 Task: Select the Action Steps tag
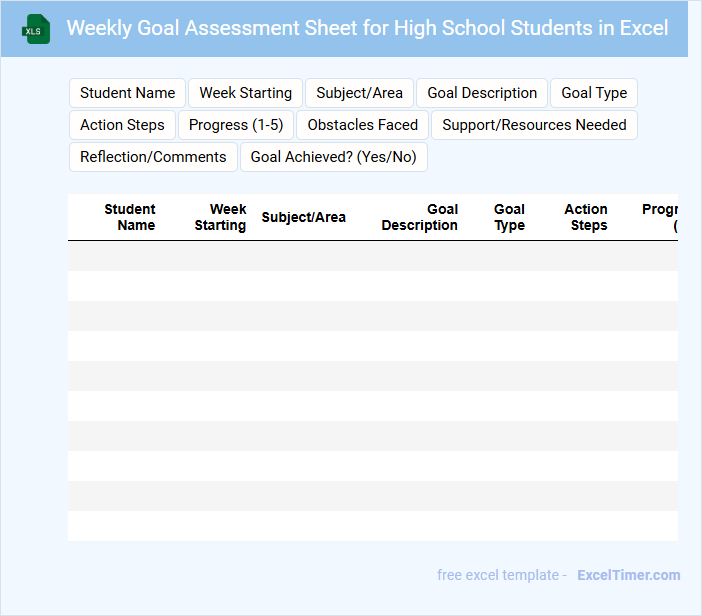122,125
